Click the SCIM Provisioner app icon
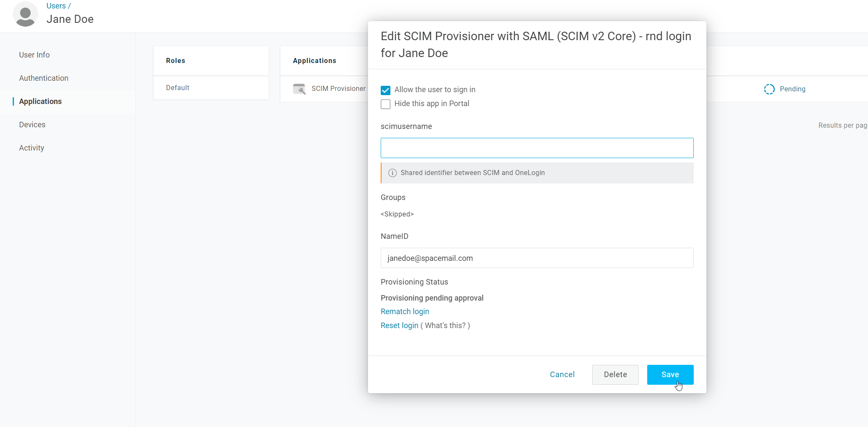 coord(299,89)
